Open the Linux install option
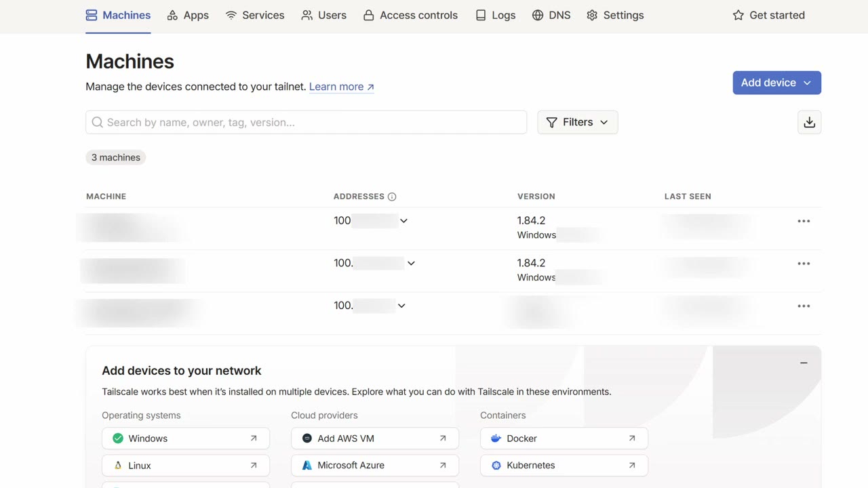 tap(186, 466)
